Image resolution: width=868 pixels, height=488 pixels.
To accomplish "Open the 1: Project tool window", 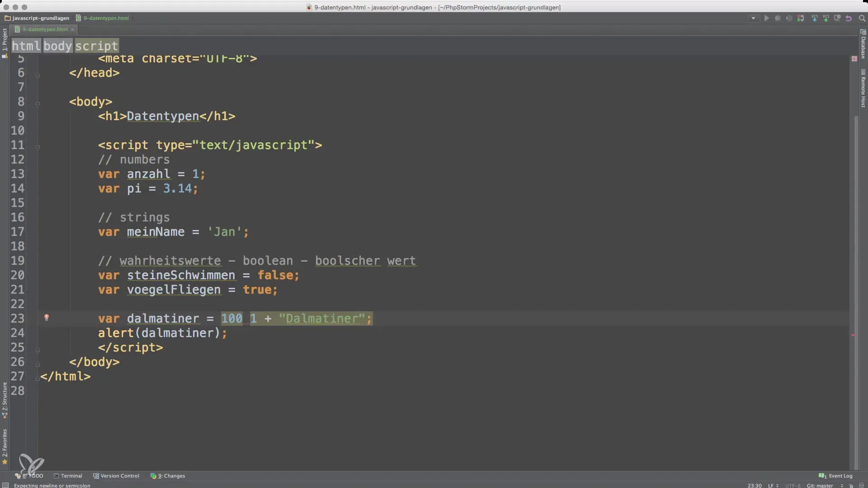I will coord(5,42).
